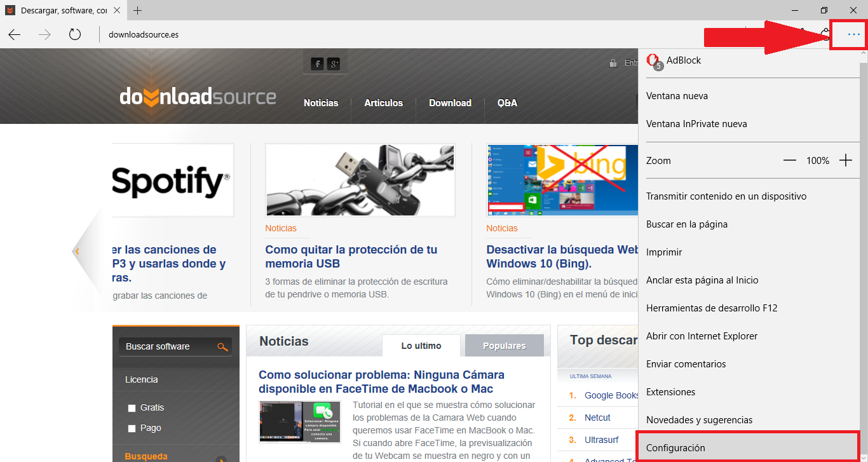This screenshot has width=868, height=462.
Task: Open article Como quitar la protección de tu memoria USB
Action: [x=351, y=257]
